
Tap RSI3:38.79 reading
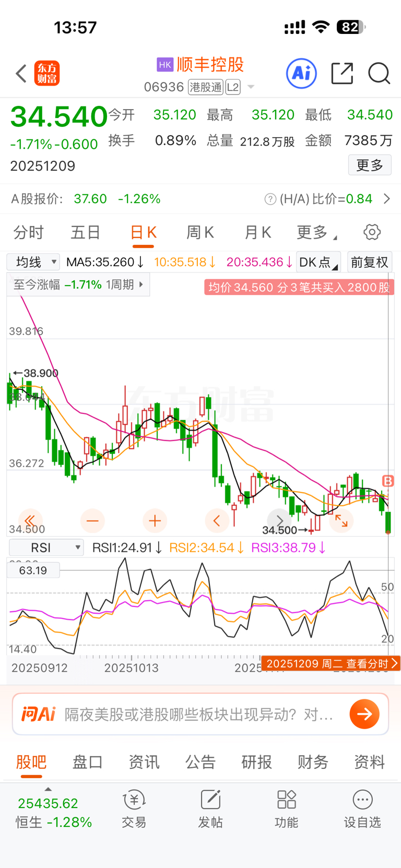click(x=289, y=548)
